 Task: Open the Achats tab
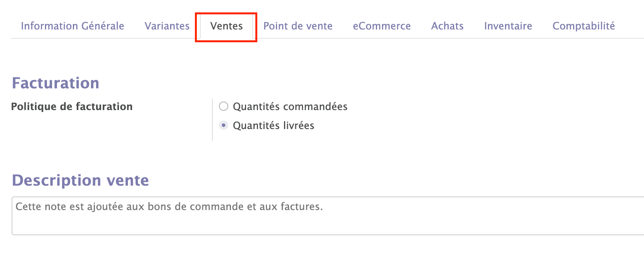pyautogui.click(x=447, y=26)
